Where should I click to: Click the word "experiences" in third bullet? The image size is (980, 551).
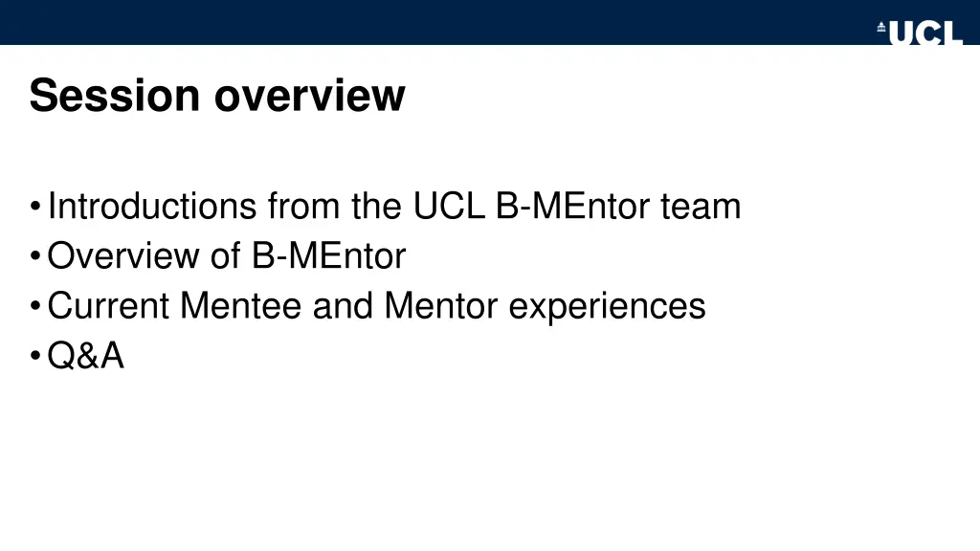607,307
